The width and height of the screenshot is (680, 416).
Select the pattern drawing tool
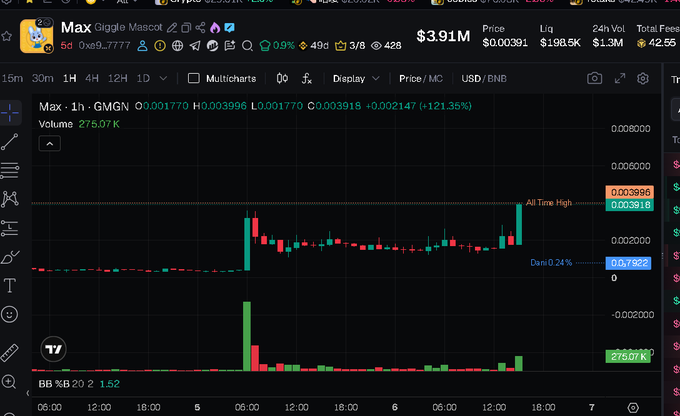point(10,199)
